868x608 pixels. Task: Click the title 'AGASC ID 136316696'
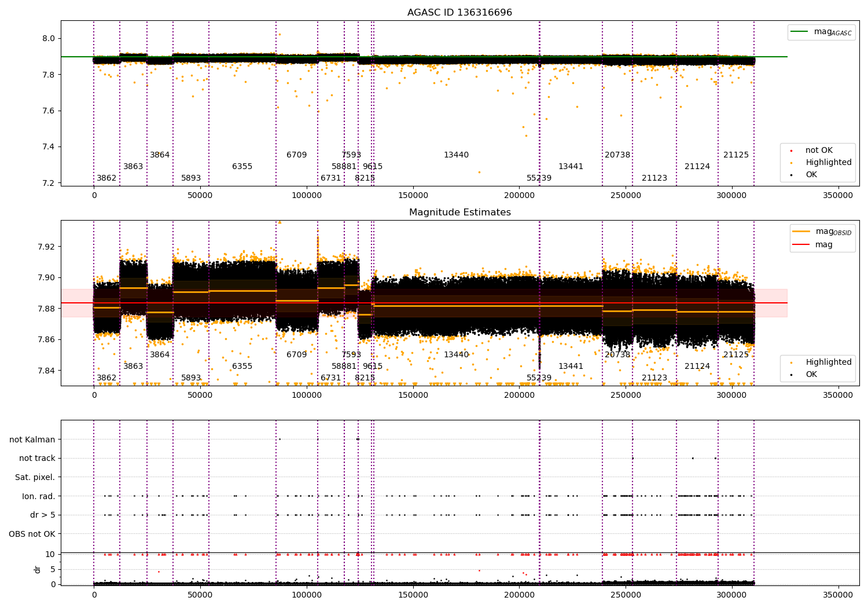click(x=459, y=13)
